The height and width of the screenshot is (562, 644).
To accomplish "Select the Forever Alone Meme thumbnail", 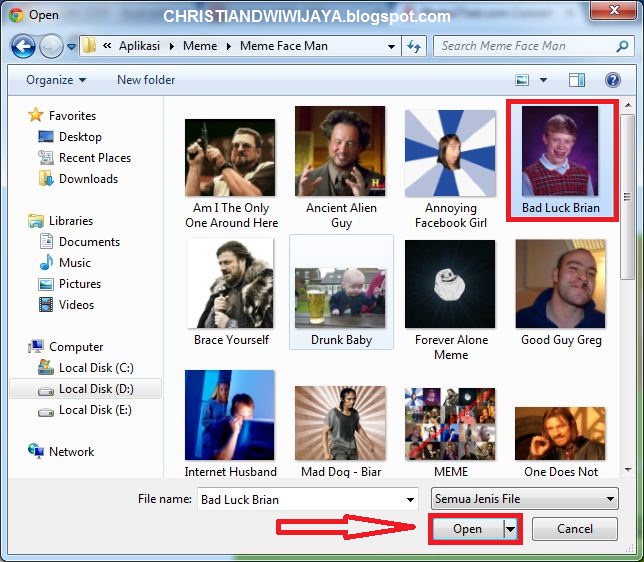I will click(450, 284).
